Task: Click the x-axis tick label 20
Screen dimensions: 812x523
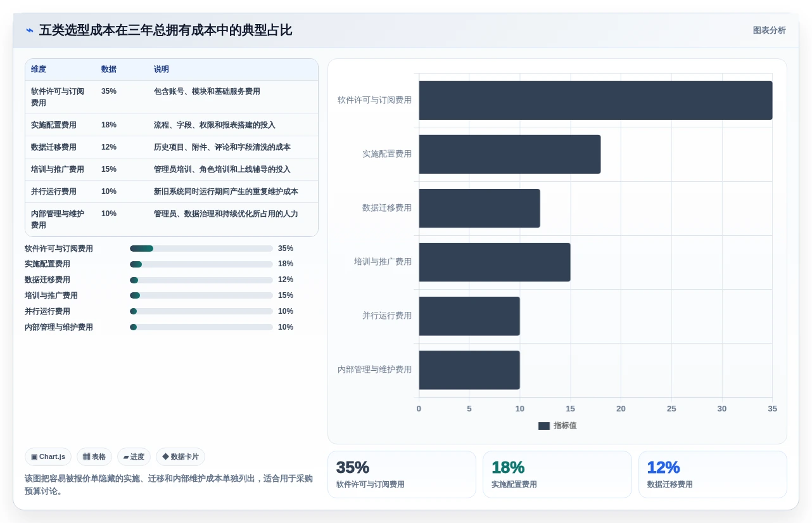Action: (621, 409)
